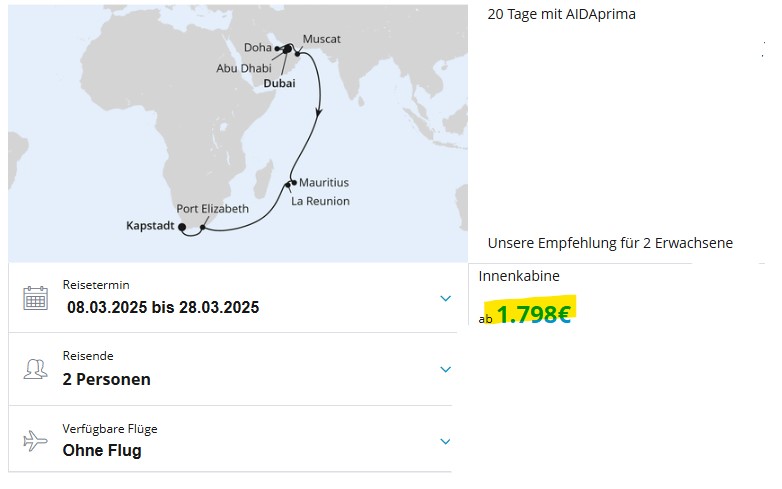Click the 20 Tage mit AIDAprima heading

pos(562,14)
